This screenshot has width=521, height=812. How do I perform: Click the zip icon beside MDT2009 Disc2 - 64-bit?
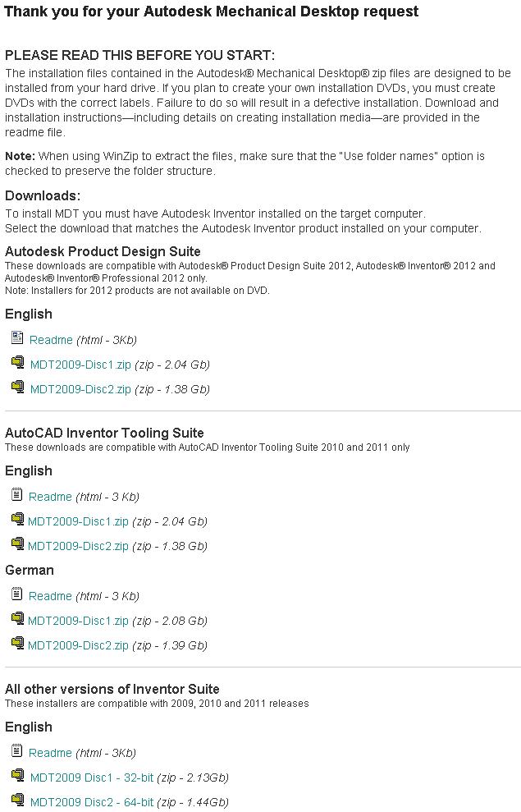click(x=18, y=800)
